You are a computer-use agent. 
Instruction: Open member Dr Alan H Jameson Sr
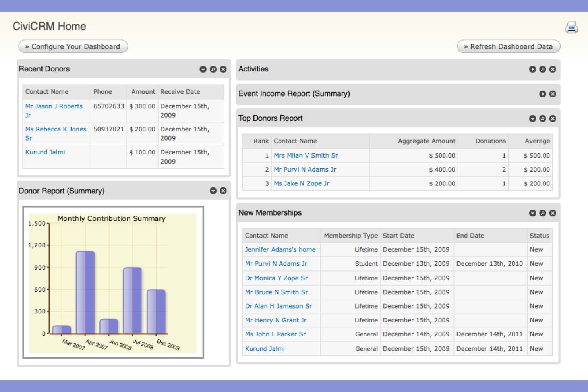(x=279, y=306)
